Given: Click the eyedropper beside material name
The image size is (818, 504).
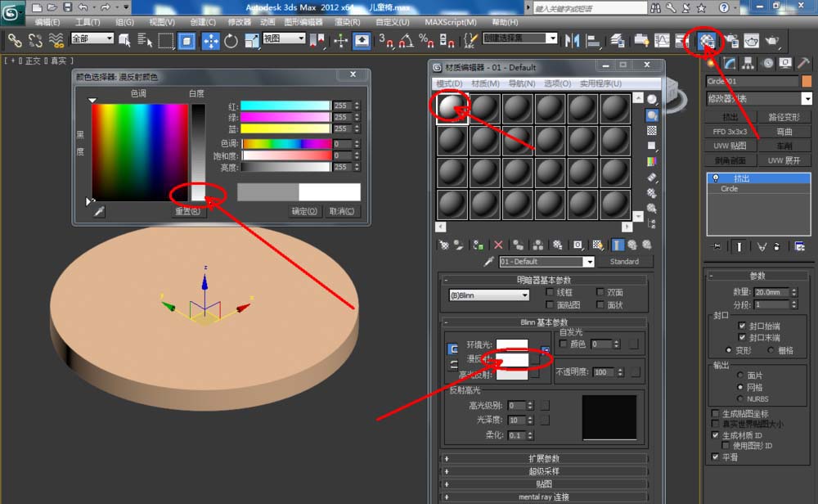Looking at the screenshot, I should coord(489,262).
